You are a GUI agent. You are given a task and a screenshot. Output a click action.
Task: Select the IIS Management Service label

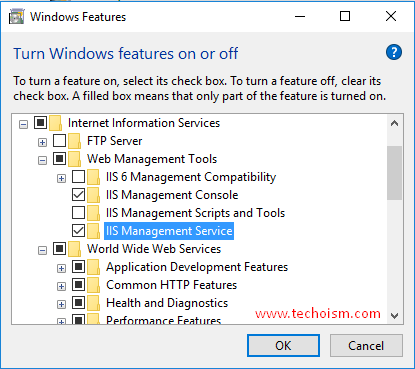[x=169, y=231]
